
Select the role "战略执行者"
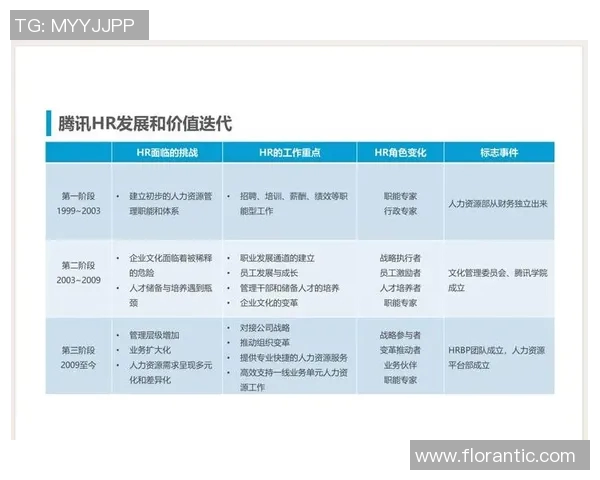click(400, 258)
